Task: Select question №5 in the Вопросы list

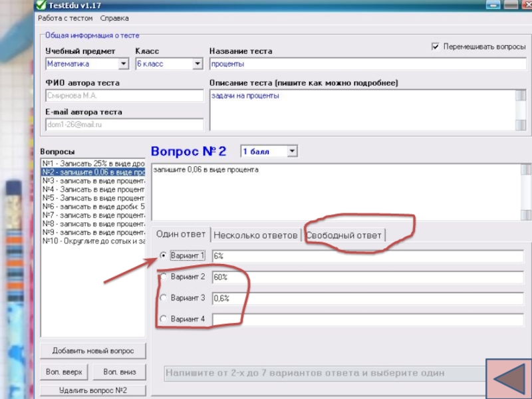Action: click(x=93, y=198)
